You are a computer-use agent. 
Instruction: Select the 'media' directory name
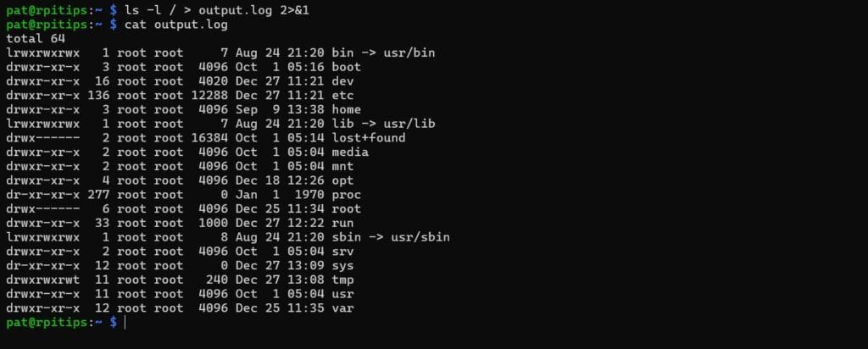[x=350, y=152]
